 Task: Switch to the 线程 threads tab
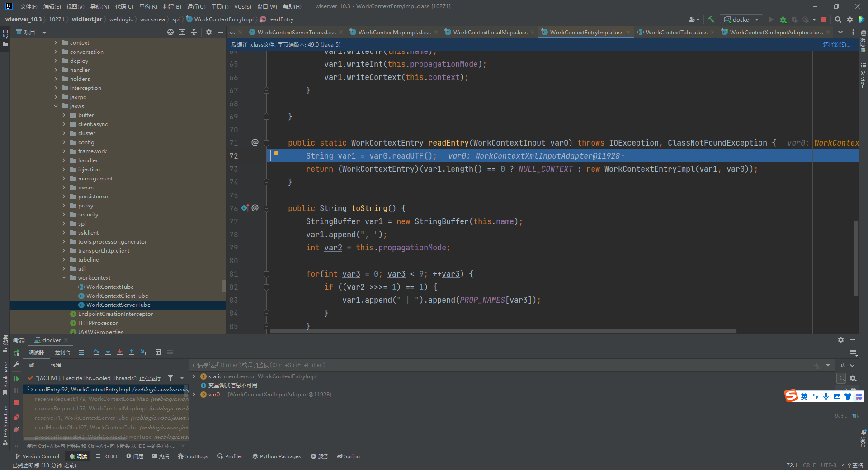56,365
